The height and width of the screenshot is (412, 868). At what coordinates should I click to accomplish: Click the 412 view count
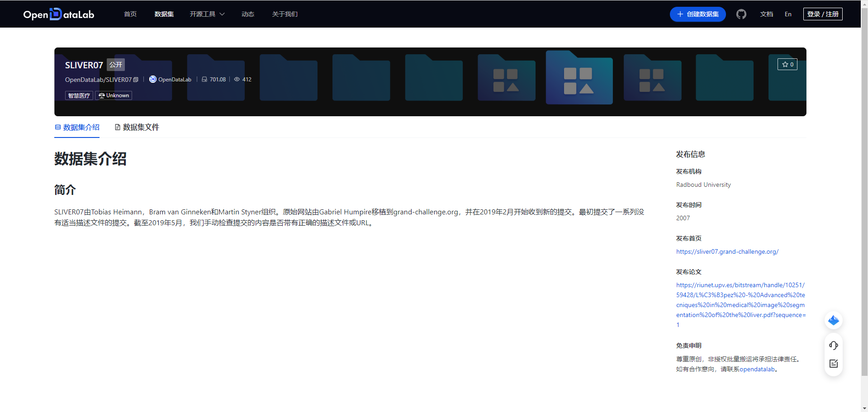coord(247,79)
